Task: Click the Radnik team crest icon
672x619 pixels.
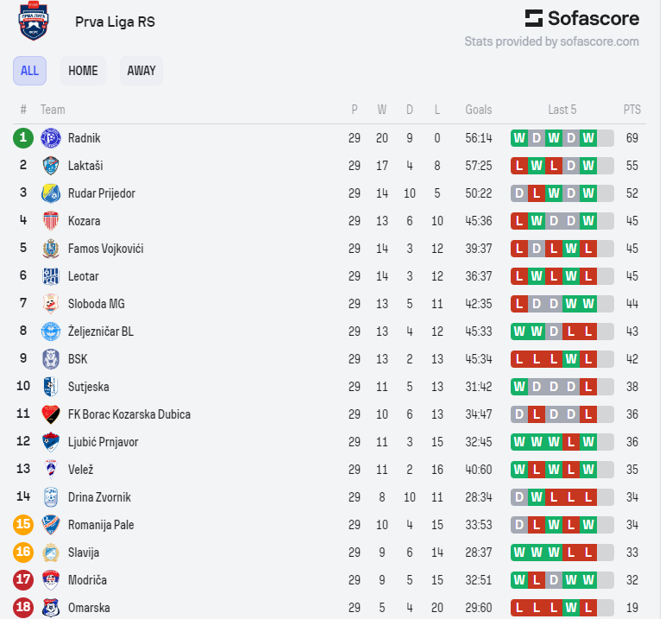Action: click(50, 138)
